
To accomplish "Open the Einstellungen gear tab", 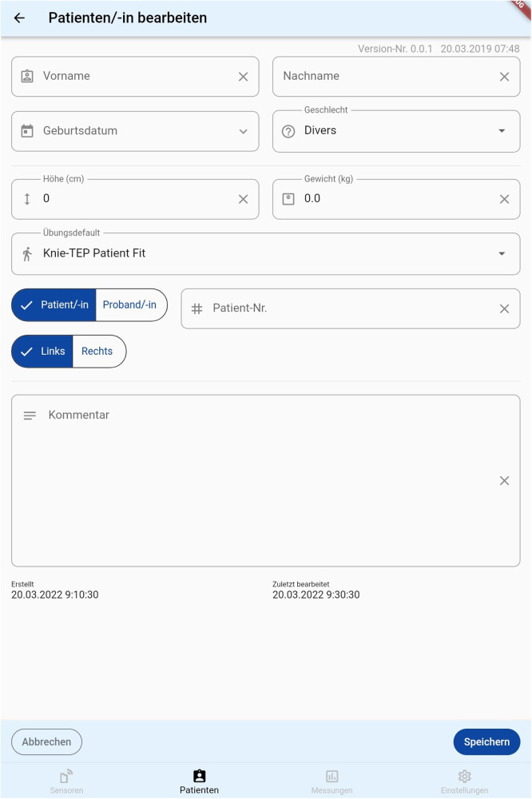I will point(464,781).
